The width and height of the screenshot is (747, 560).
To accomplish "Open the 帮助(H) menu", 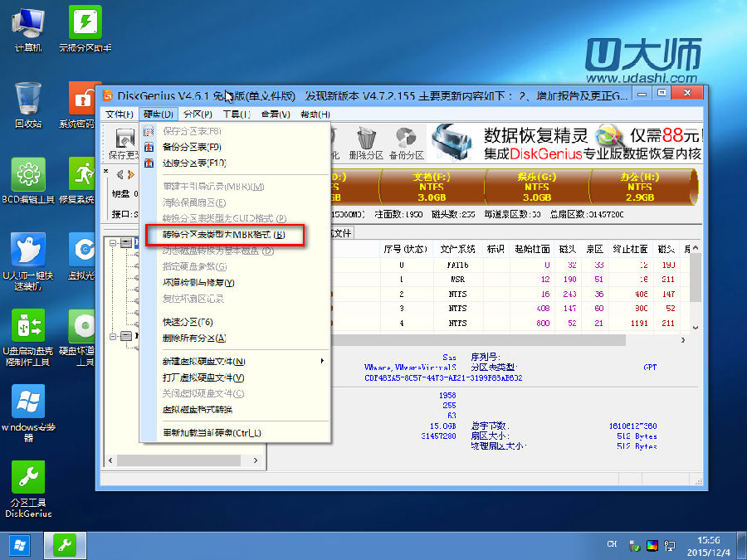I will click(315, 114).
